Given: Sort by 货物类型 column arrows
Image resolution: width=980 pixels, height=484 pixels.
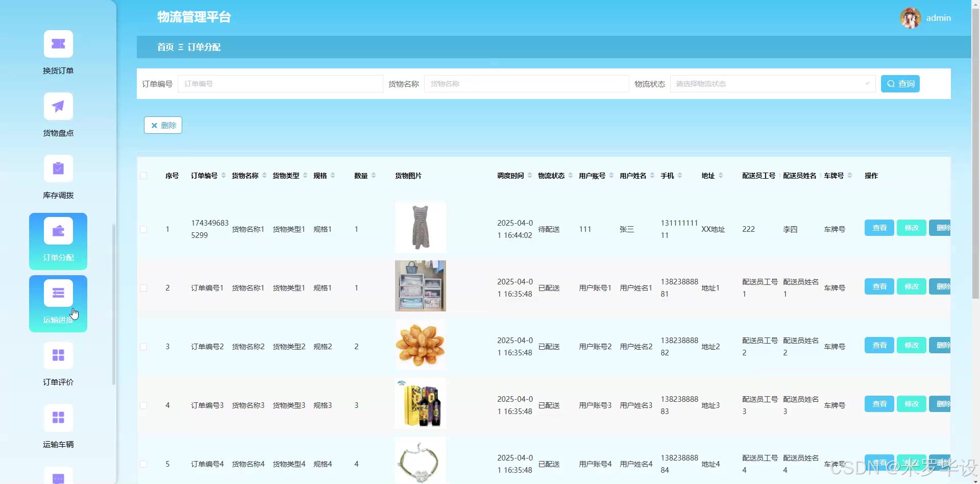Looking at the screenshot, I should 305,176.
